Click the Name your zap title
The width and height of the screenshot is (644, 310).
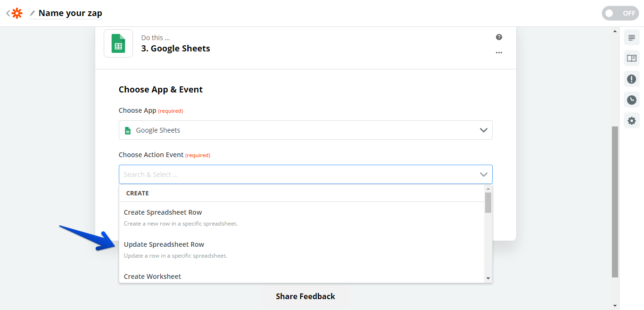70,13
